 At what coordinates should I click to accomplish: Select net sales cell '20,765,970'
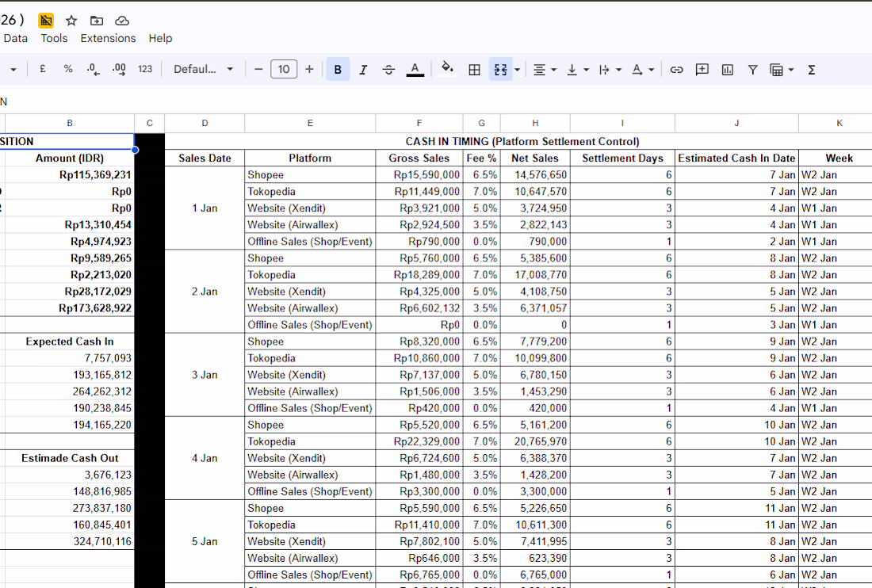[x=535, y=441]
